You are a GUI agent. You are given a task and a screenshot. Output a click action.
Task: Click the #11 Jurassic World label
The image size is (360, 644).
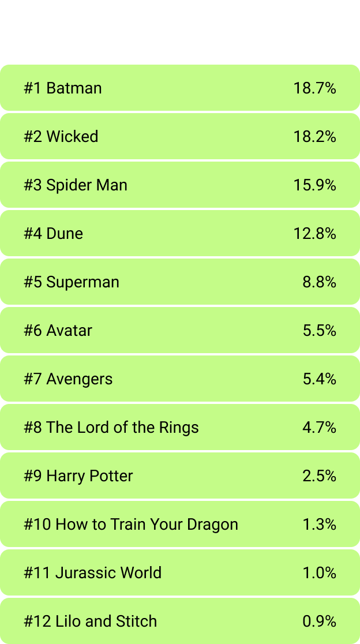click(93, 573)
